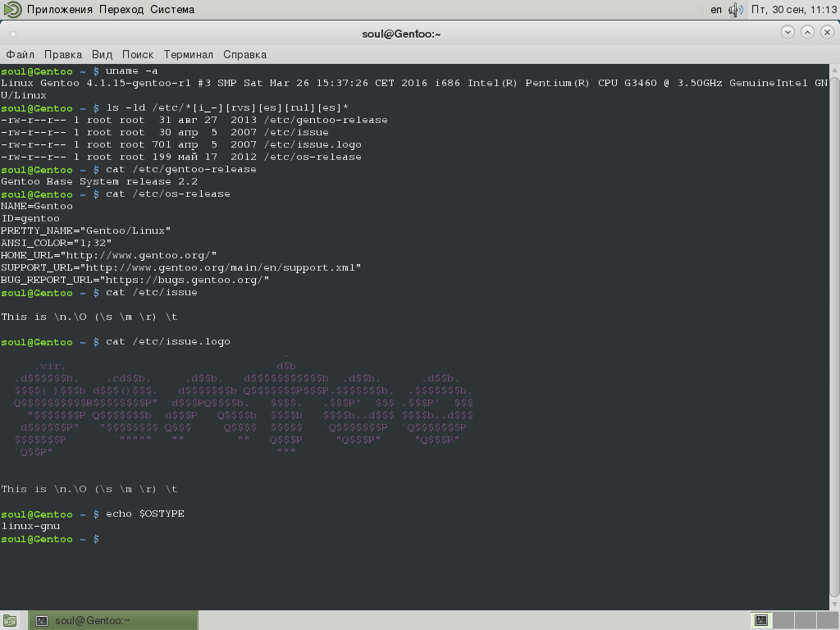Click the terminal scrollbar up arrow
The height and width of the screenshot is (630, 840).
(x=834, y=70)
